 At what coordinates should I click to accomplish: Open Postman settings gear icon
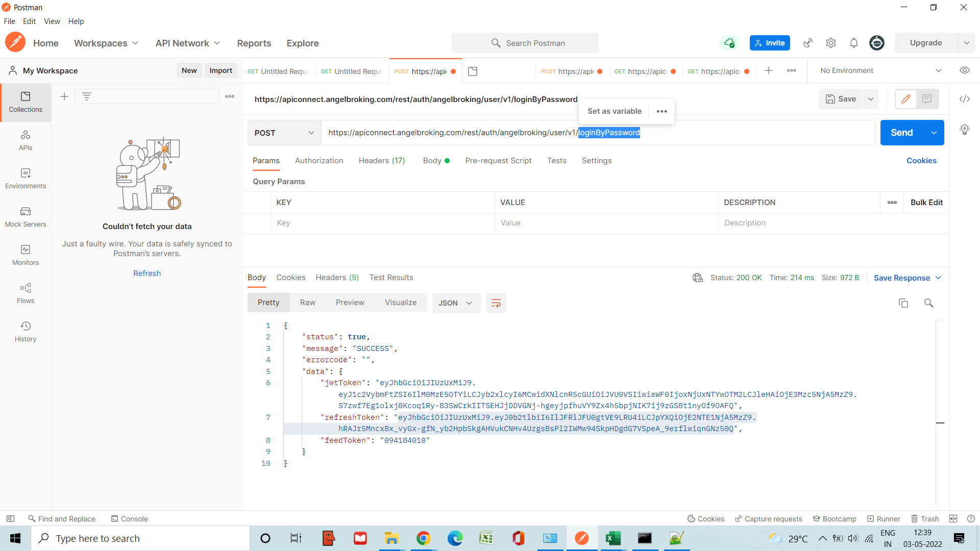(831, 43)
